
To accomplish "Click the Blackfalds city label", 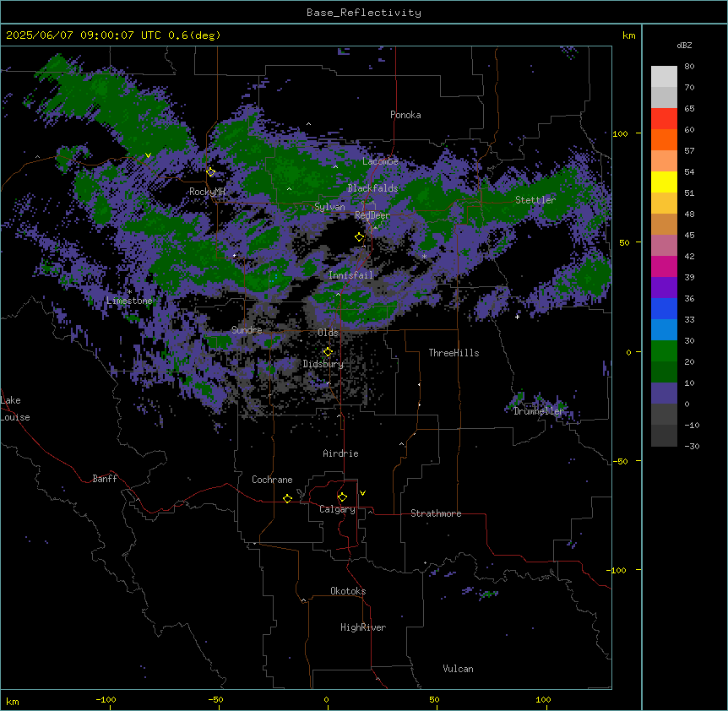I will coord(372,188).
